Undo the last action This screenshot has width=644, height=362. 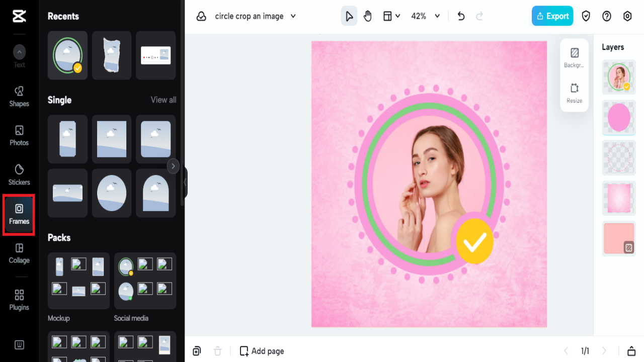click(461, 16)
